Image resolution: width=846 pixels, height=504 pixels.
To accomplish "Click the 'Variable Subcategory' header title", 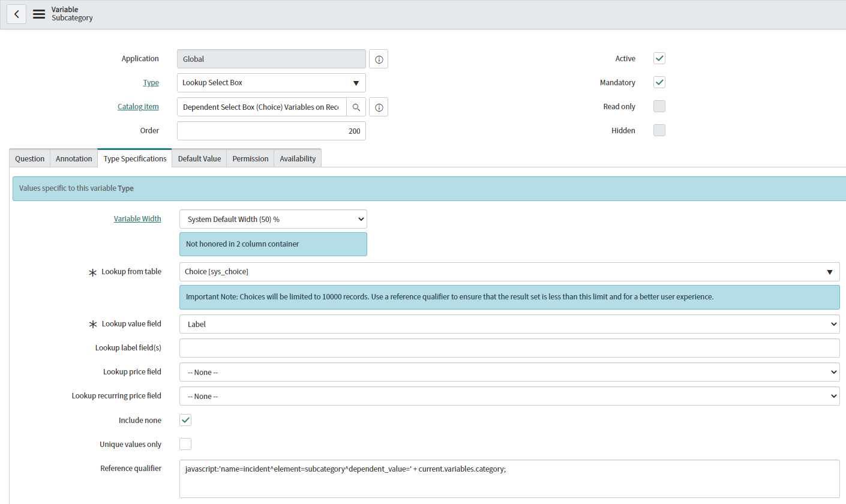I will click(x=72, y=14).
